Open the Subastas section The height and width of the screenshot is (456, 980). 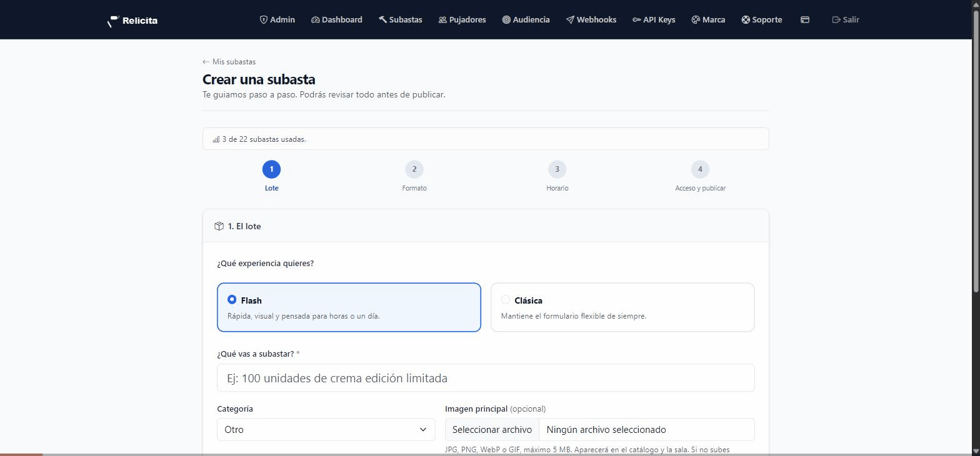coord(401,19)
